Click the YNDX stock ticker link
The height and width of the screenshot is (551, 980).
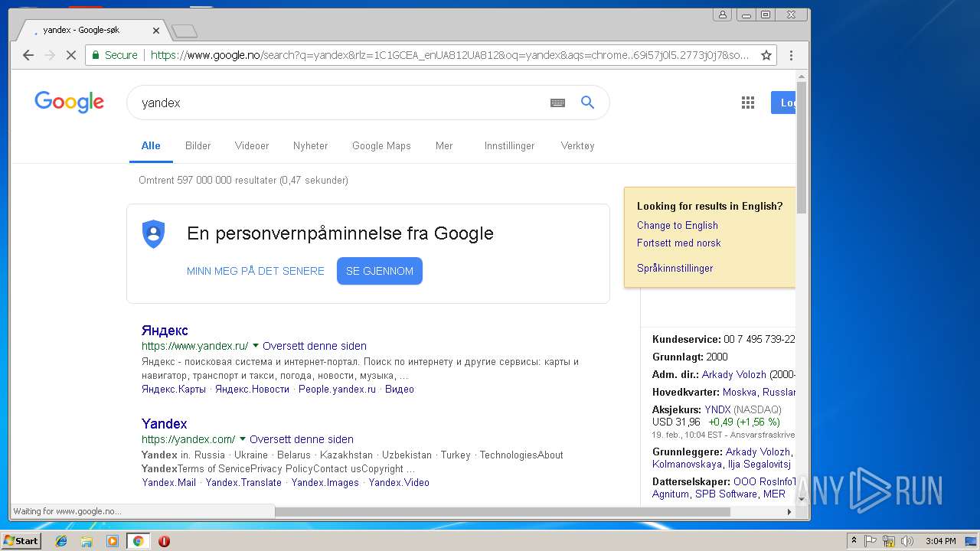point(717,409)
